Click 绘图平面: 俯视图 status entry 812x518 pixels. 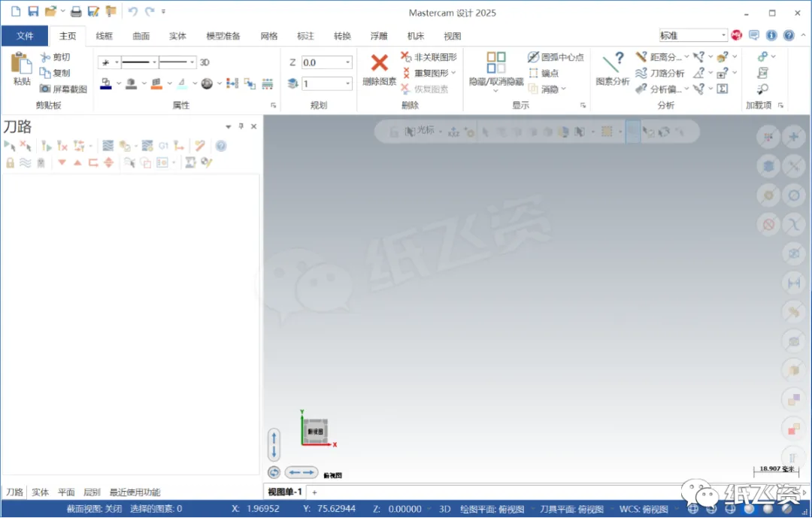tap(492, 509)
